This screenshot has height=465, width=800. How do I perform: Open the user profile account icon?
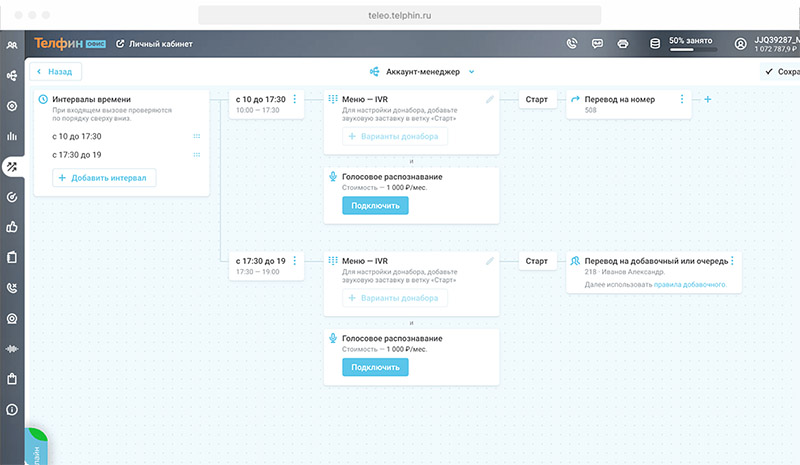[741, 44]
